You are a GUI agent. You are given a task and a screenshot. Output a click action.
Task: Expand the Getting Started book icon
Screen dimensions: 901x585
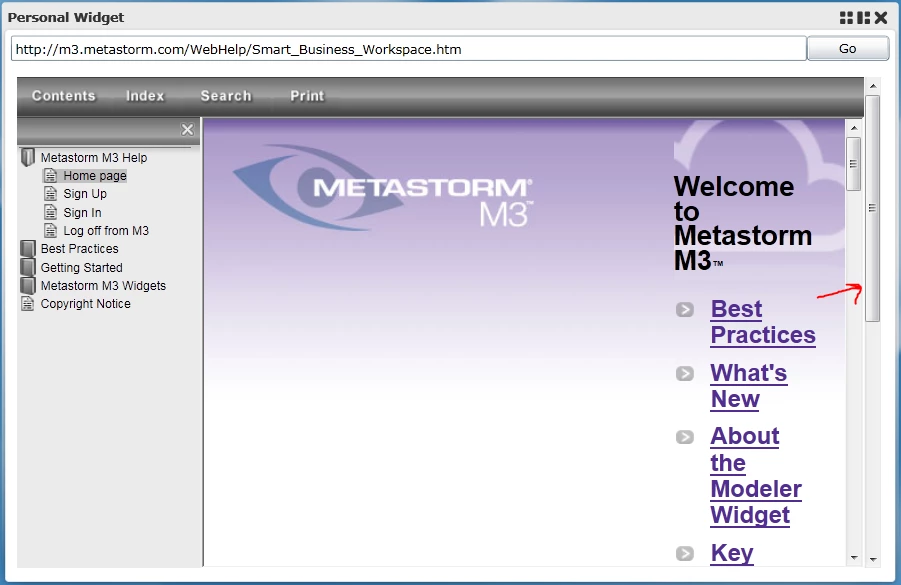[x=28, y=267]
